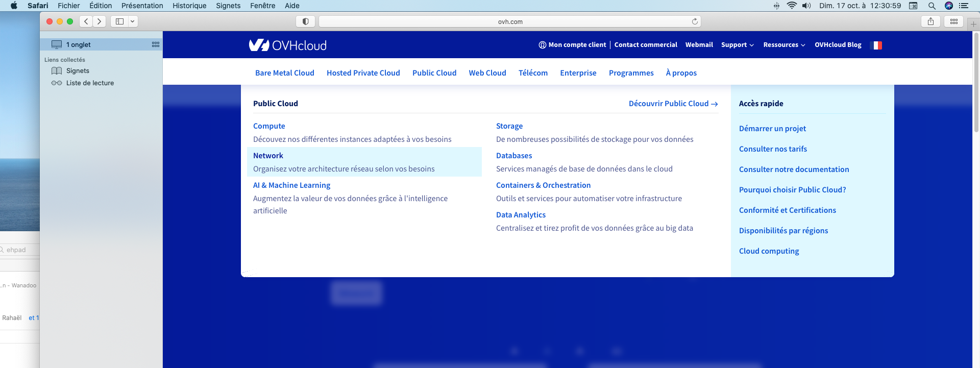
Task: Click the date and time in menu bar
Action: (x=860, y=6)
